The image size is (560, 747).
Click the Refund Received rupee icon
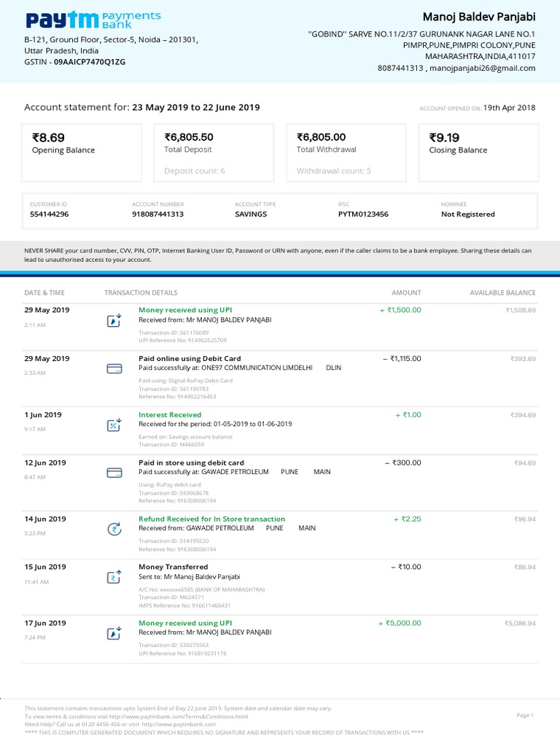click(114, 529)
